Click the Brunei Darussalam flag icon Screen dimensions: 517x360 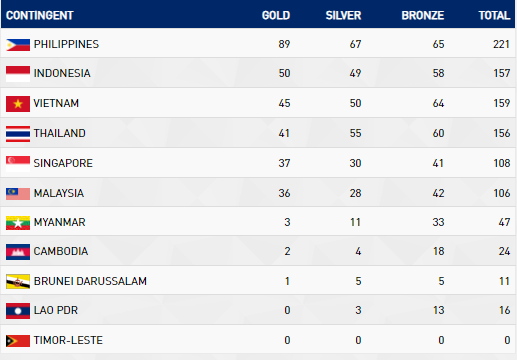18,282
